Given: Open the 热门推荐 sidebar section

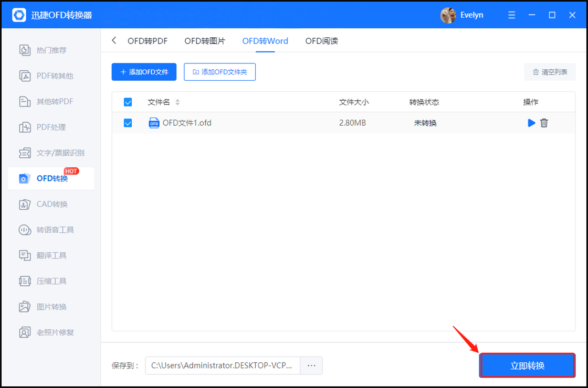Looking at the screenshot, I should pos(50,50).
